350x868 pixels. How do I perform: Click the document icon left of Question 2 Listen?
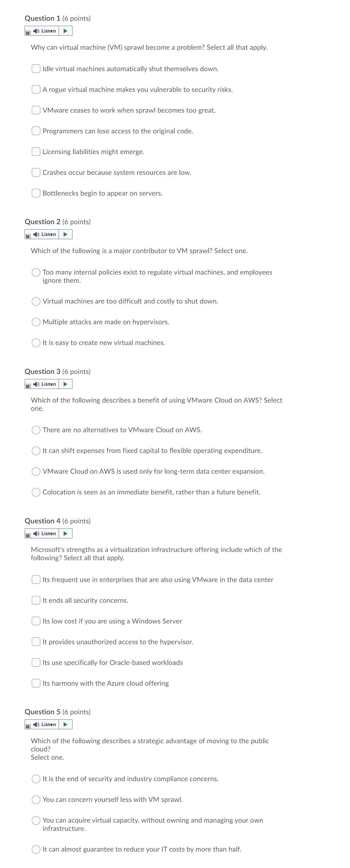[27, 235]
